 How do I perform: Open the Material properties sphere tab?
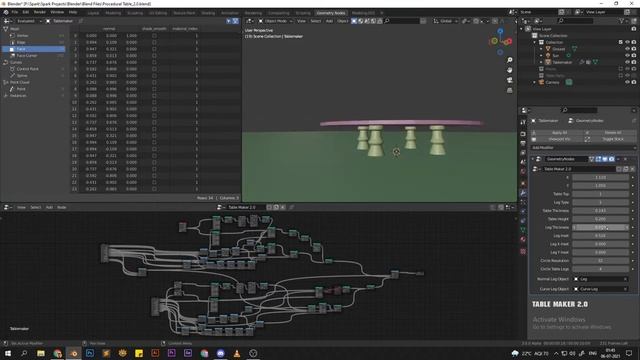pyautogui.click(x=523, y=240)
